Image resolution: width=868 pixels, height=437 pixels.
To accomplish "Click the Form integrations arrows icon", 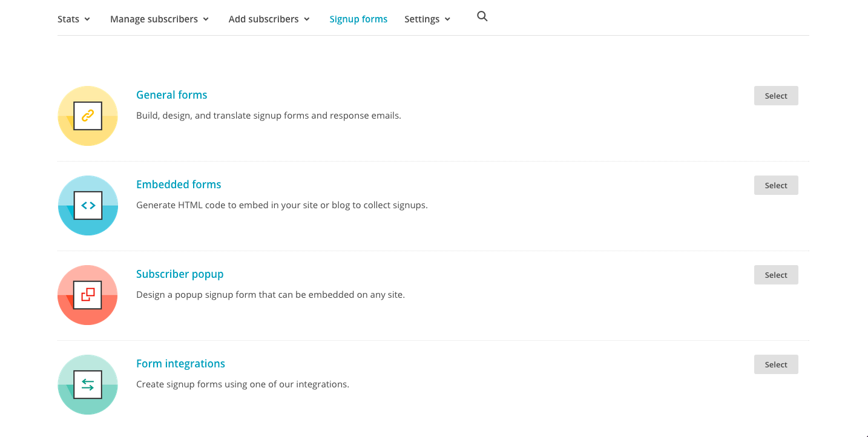I will coord(87,384).
